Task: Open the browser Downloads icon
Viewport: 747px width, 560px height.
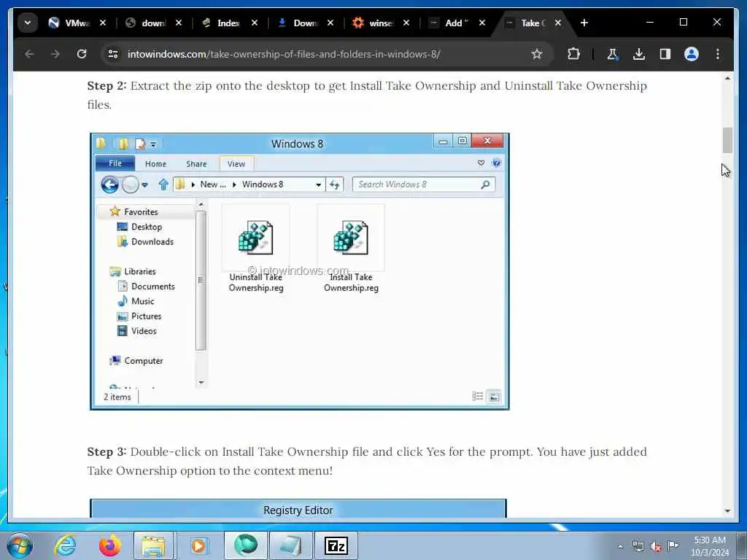Action: [x=639, y=54]
